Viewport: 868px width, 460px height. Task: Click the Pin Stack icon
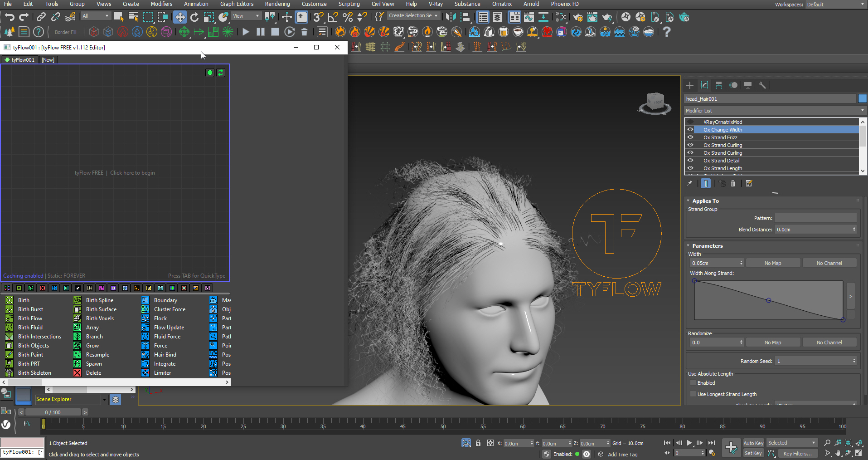tap(689, 183)
